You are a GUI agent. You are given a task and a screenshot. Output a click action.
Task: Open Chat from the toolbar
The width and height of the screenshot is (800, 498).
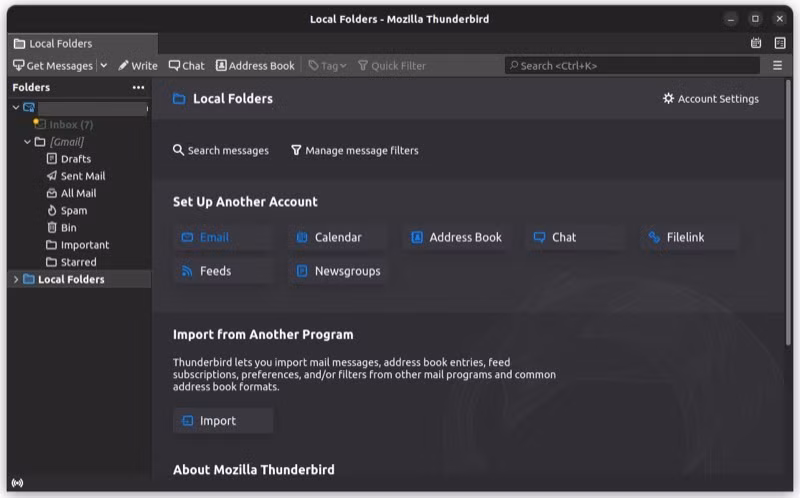[186, 66]
